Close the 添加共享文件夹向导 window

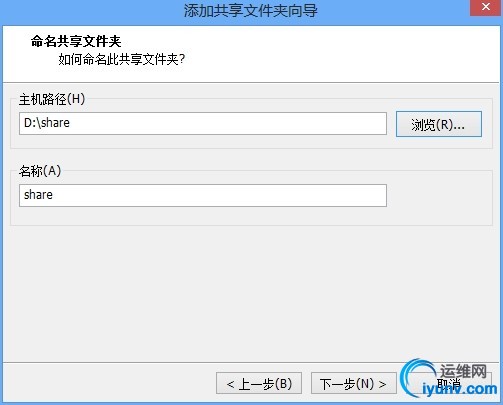point(486,7)
